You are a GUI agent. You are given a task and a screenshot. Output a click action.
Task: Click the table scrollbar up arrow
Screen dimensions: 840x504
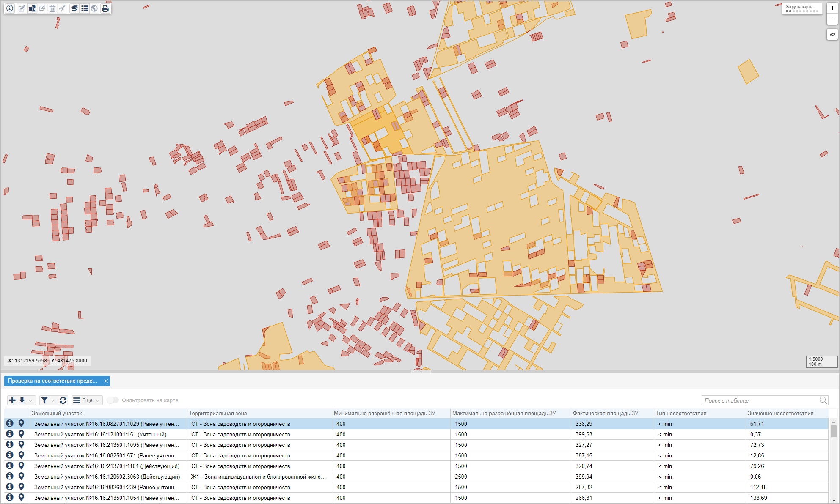tap(834, 422)
